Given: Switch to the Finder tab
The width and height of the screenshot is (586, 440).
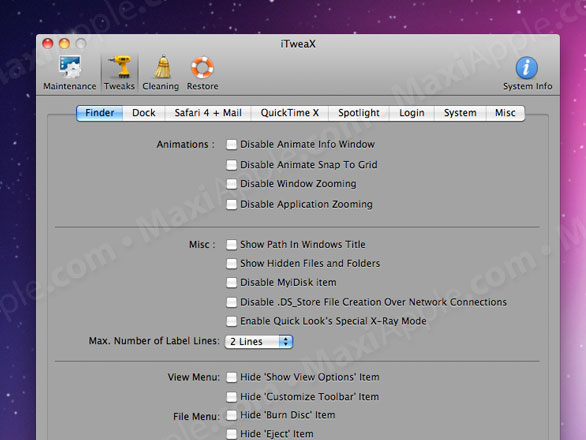Looking at the screenshot, I should pos(99,113).
